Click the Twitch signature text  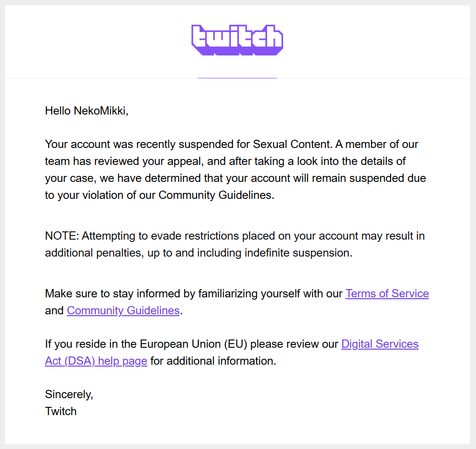[61, 411]
